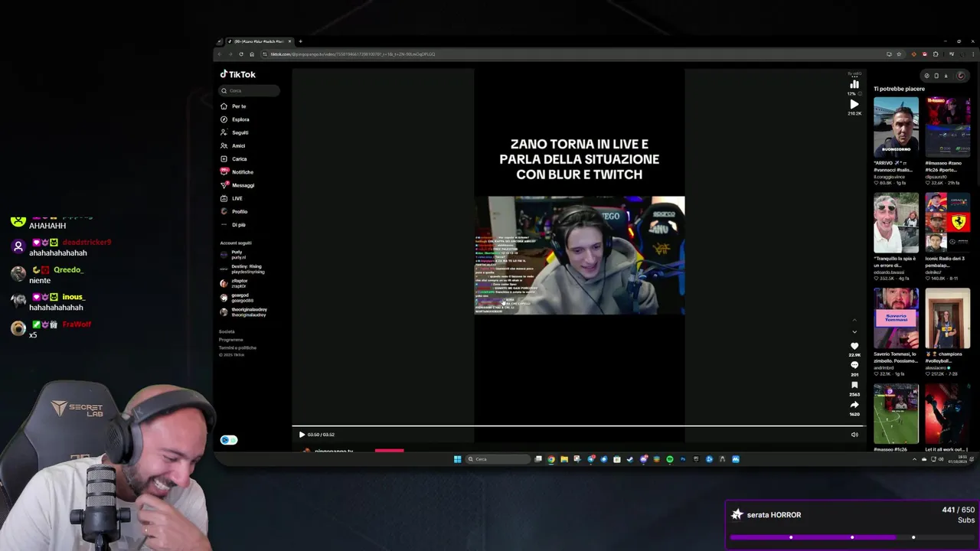The width and height of the screenshot is (980, 551).
Task: Open a new browser tab
Action: click(x=300, y=41)
